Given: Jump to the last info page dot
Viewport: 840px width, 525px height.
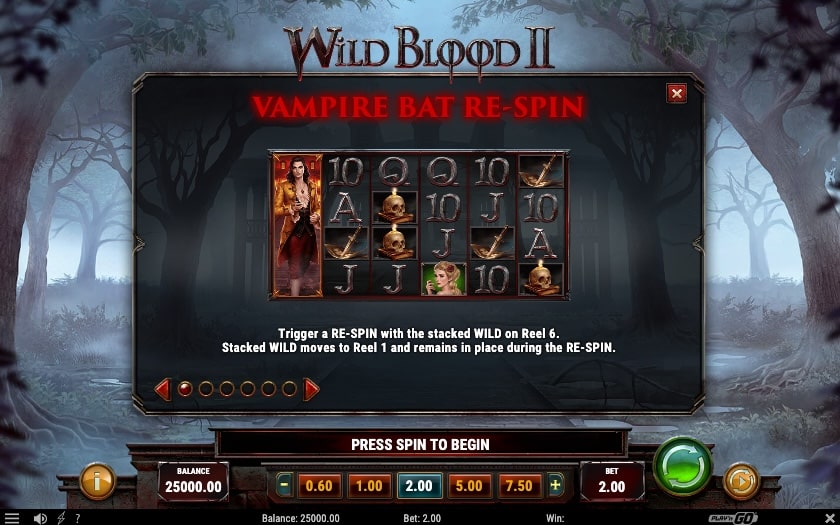Looking at the screenshot, I should click(x=289, y=389).
